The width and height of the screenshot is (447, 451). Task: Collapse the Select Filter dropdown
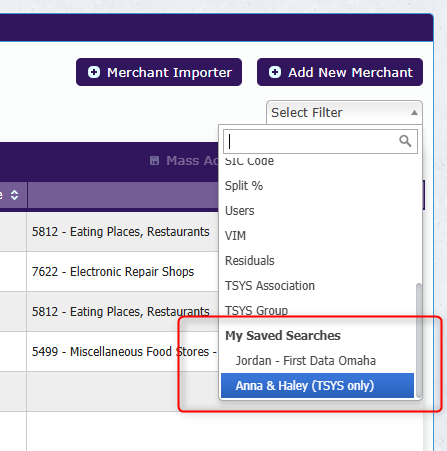[344, 113]
